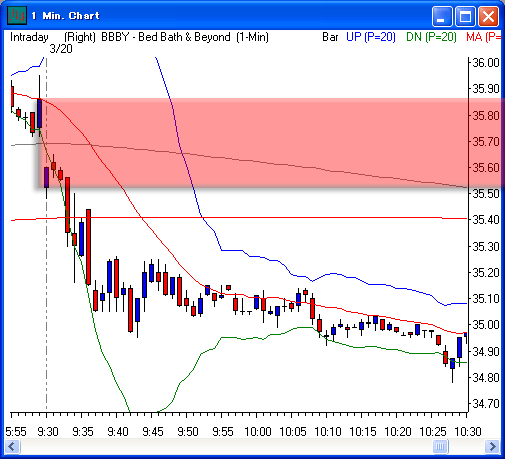Select the DN (P=20) indicator label
This screenshot has height=459, width=505.
point(431,37)
